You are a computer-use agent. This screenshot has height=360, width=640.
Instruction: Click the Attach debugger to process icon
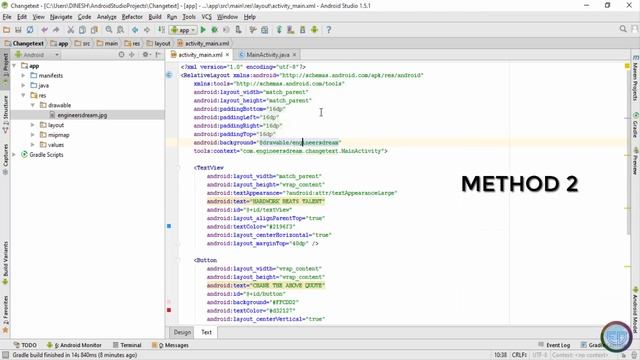(238, 30)
